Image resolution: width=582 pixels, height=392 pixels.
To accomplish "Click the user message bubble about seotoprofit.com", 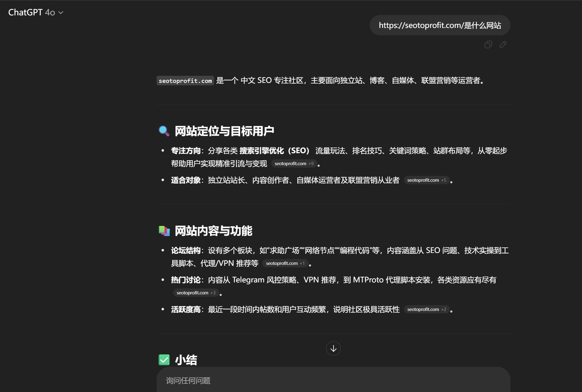I will pos(440,25).
